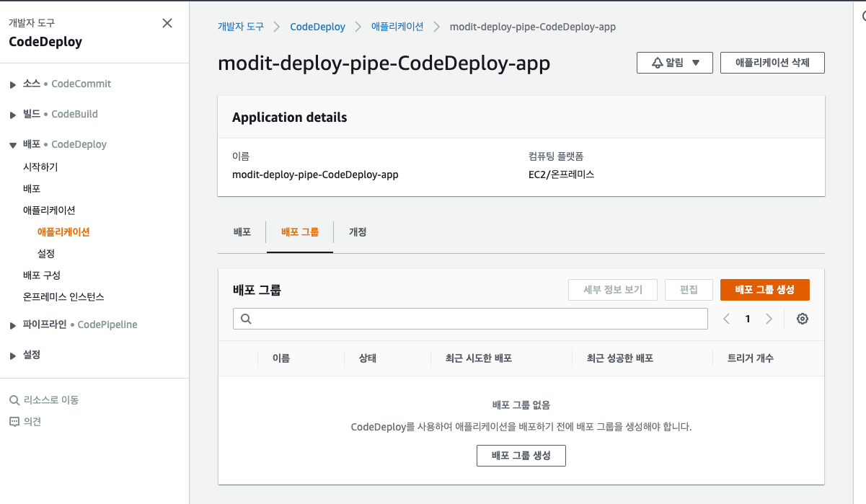Click the 상태 column header
The image size is (866, 504).
tap(368, 358)
